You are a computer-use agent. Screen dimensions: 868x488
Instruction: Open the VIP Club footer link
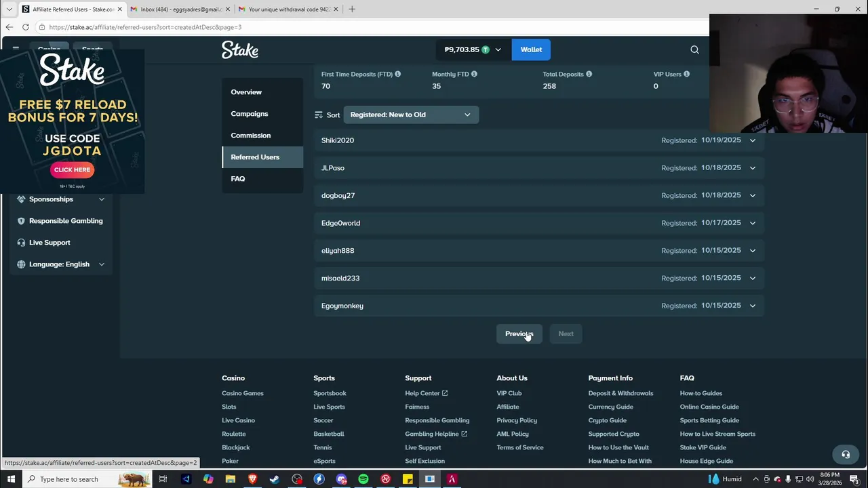(x=509, y=393)
